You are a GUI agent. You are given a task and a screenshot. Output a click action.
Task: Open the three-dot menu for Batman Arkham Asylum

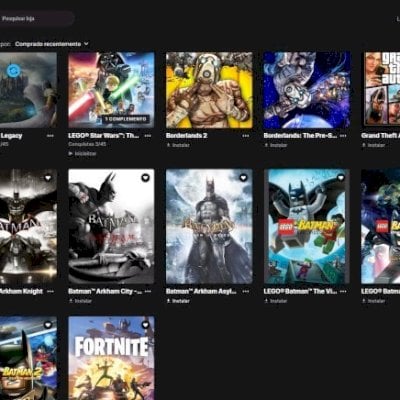tap(246, 291)
